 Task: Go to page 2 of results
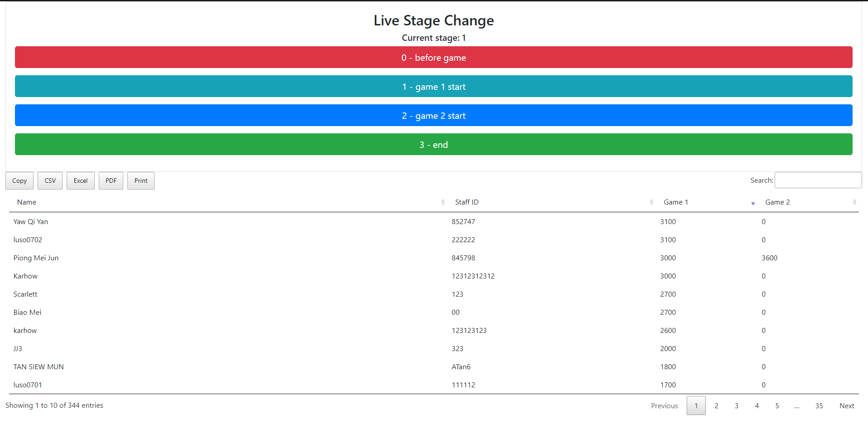pos(716,405)
